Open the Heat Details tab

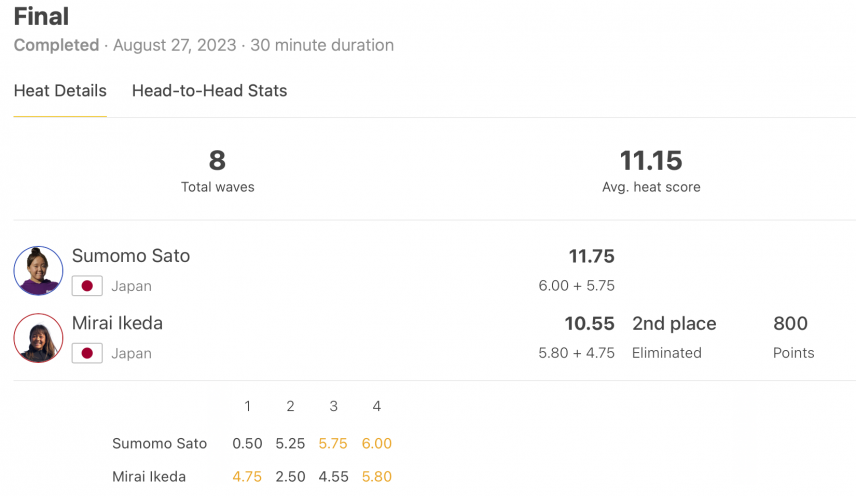[x=60, y=91]
